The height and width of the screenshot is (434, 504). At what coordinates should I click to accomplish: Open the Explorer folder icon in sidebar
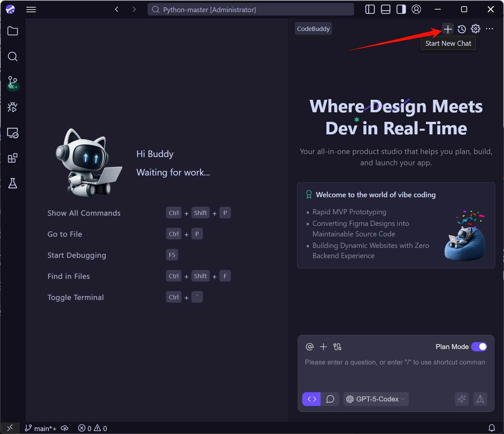click(13, 31)
